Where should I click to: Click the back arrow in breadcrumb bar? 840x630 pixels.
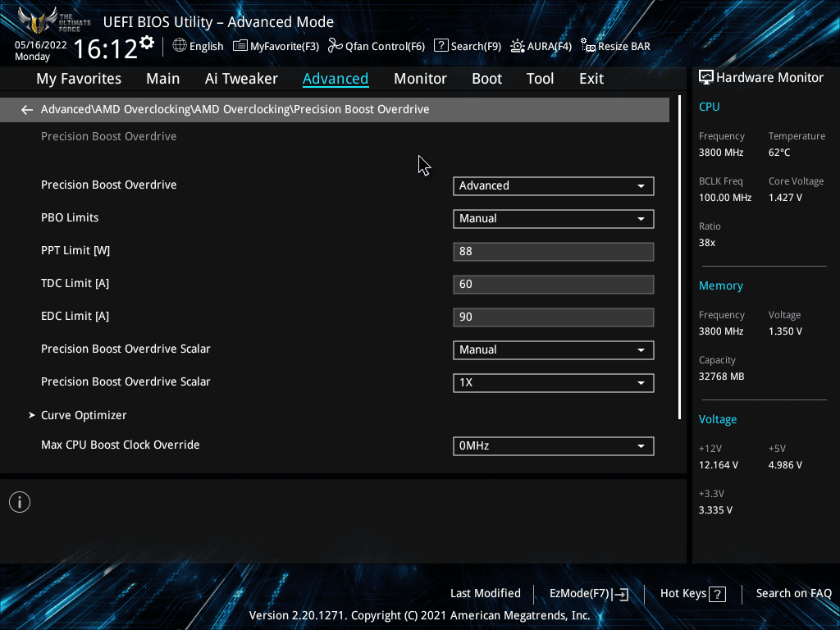coord(27,110)
